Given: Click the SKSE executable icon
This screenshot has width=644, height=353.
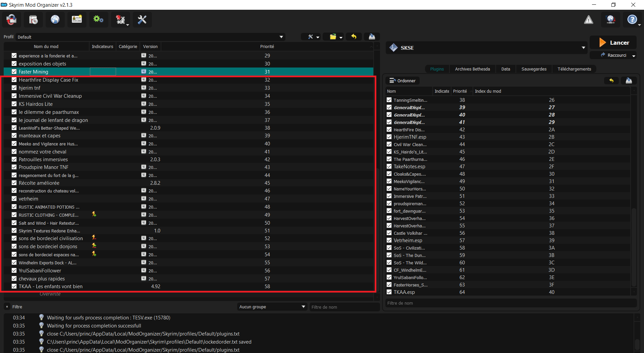Looking at the screenshot, I should click(393, 48).
